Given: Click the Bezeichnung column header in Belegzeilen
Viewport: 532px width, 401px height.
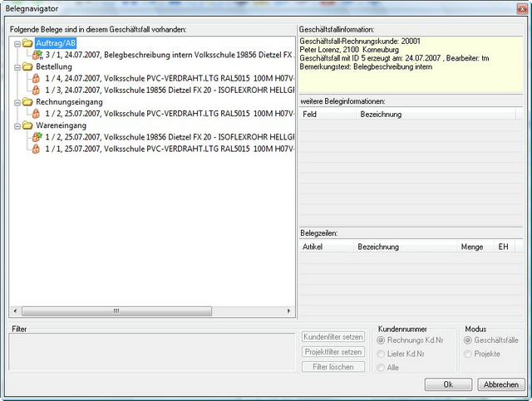Looking at the screenshot, I should (378, 247).
